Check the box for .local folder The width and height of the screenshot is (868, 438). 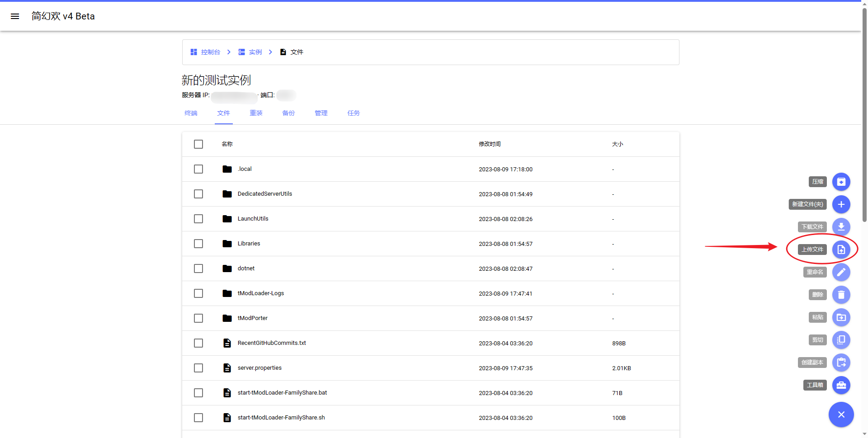pyautogui.click(x=198, y=169)
